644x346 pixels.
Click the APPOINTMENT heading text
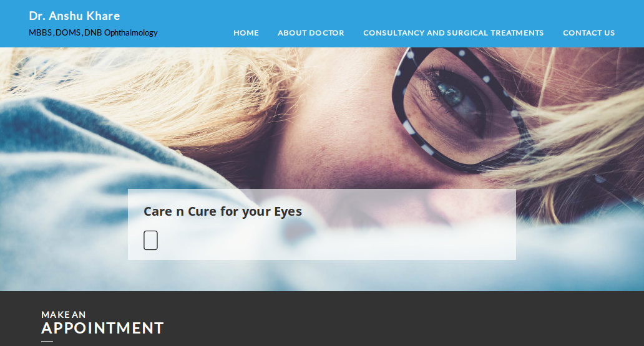[x=103, y=329]
